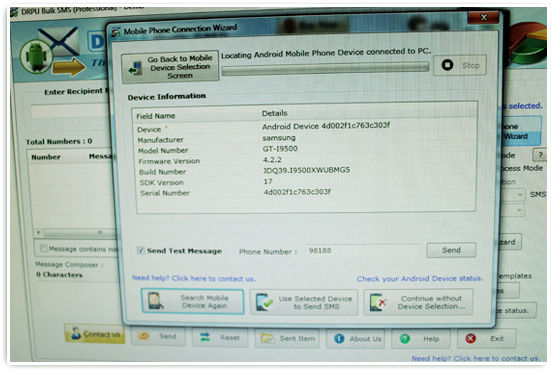
Task: Use Selected Device to Send SMS
Action: 304,302
